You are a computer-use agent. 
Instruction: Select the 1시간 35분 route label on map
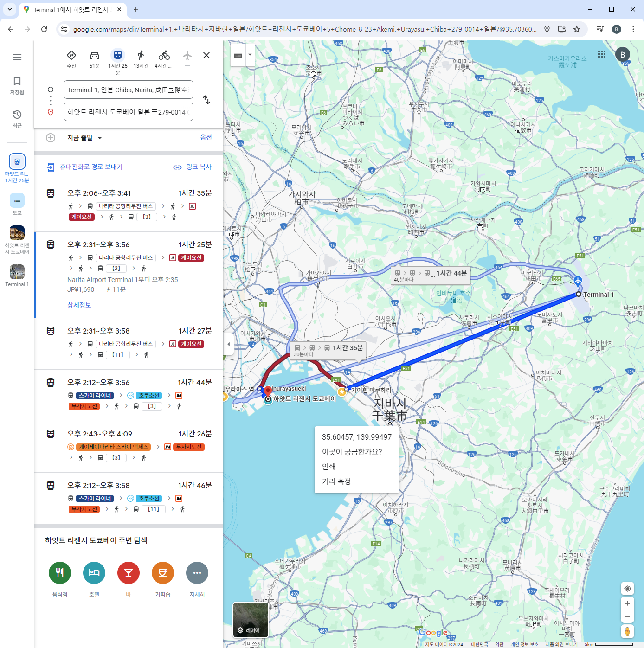click(328, 351)
